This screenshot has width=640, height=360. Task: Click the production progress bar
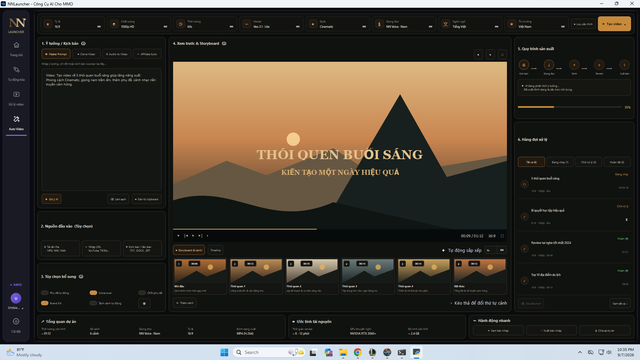pos(570,107)
